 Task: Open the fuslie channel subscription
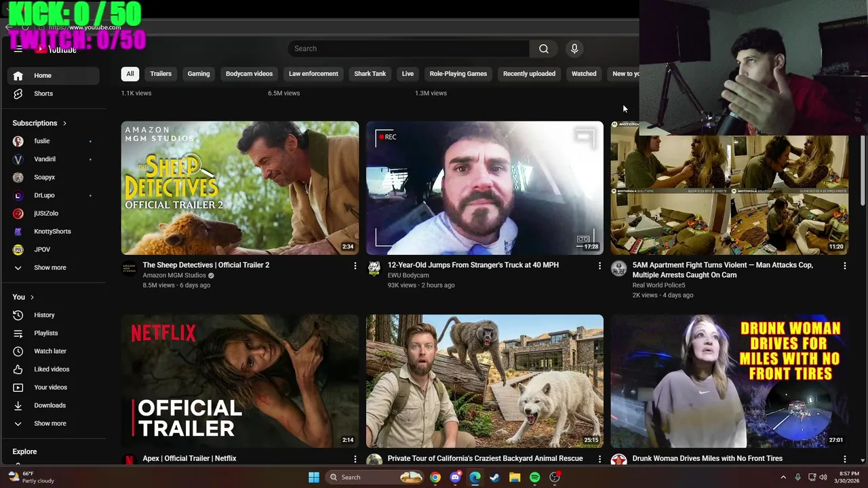(54, 141)
